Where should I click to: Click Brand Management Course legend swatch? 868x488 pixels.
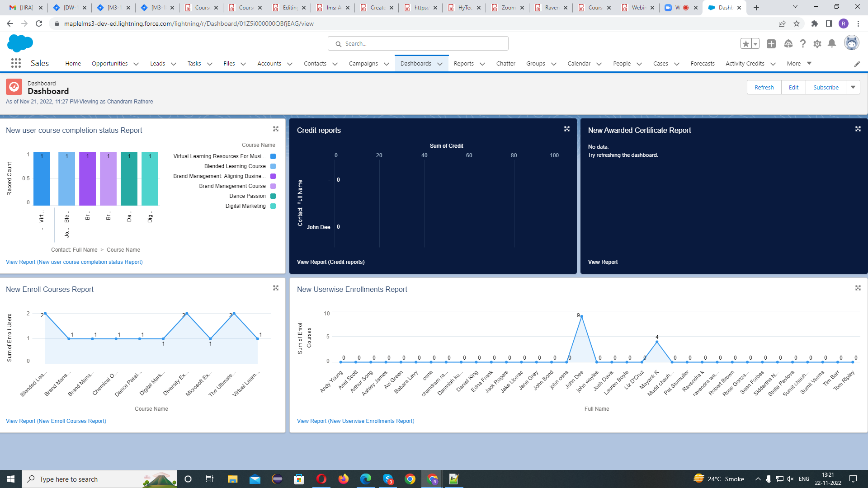273,186
